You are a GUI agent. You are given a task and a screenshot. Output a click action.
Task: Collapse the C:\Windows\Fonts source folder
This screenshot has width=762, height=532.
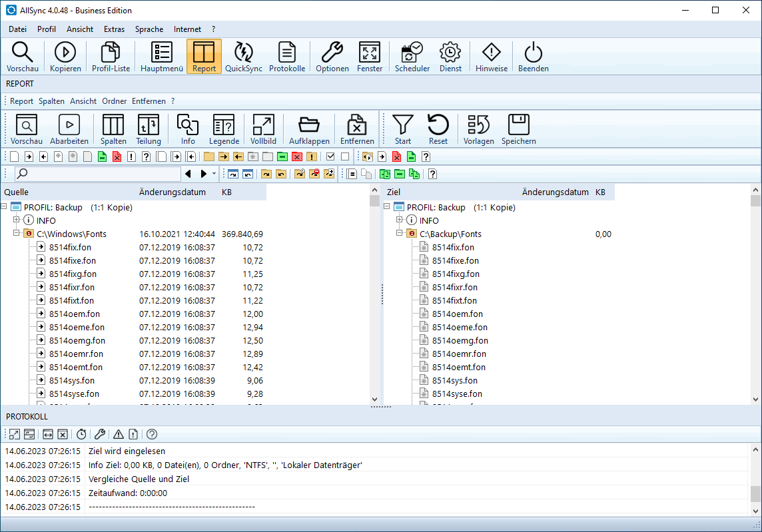tap(17, 234)
